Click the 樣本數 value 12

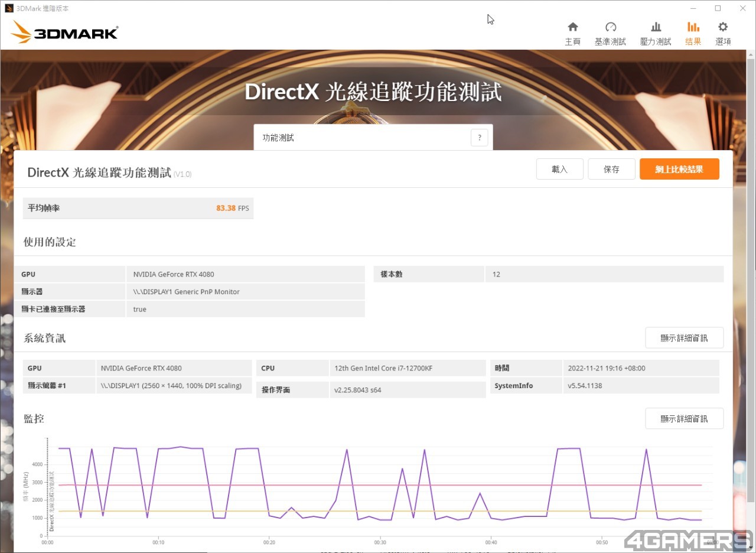click(496, 274)
